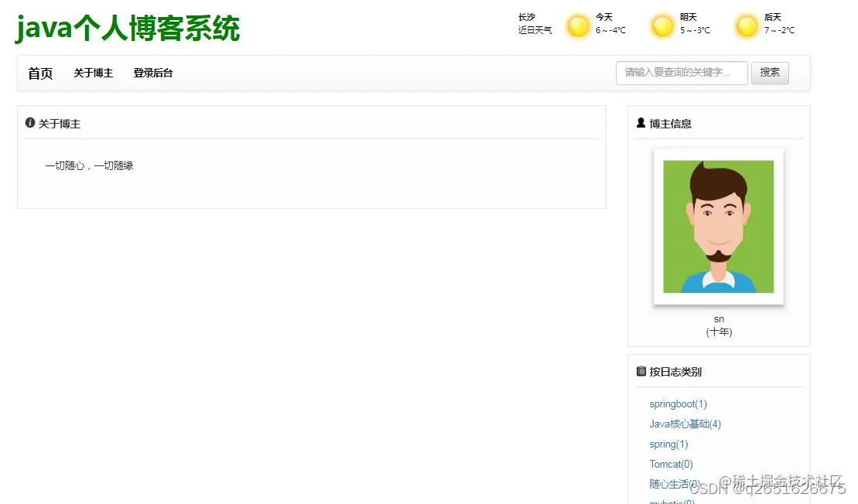Image resolution: width=858 pixels, height=504 pixels.
Task: Click tomorrow's temperature 5～-3℃
Action: coord(695,30)
